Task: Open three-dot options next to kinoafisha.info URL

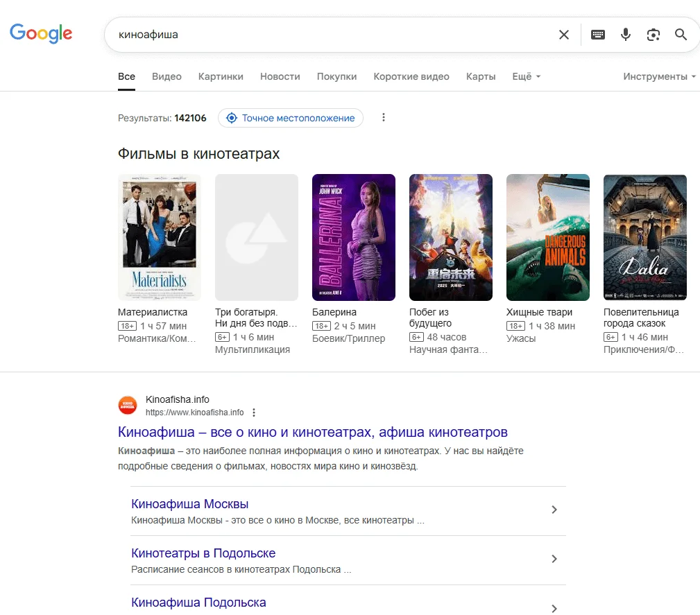Action: click(254, 413)
